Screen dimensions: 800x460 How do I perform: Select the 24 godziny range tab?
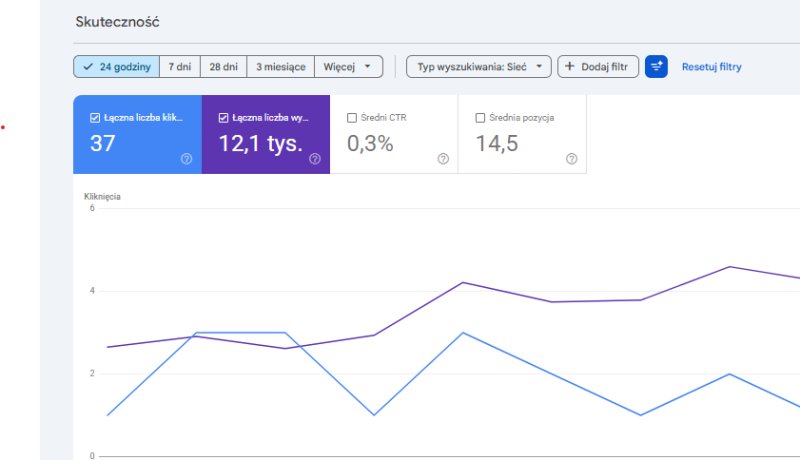coord(116,67)
